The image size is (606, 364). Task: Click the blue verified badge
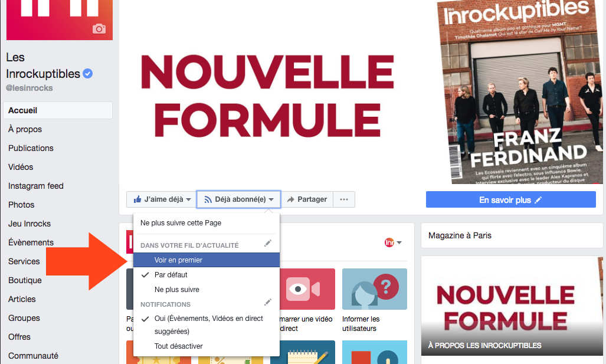coord(88,73)
